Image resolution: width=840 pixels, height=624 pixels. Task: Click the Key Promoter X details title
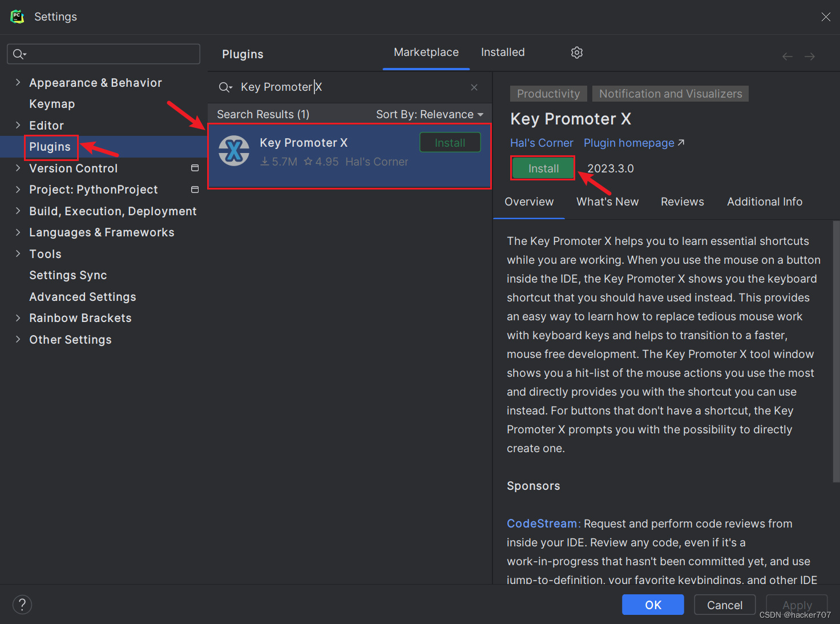click(571, 119)
